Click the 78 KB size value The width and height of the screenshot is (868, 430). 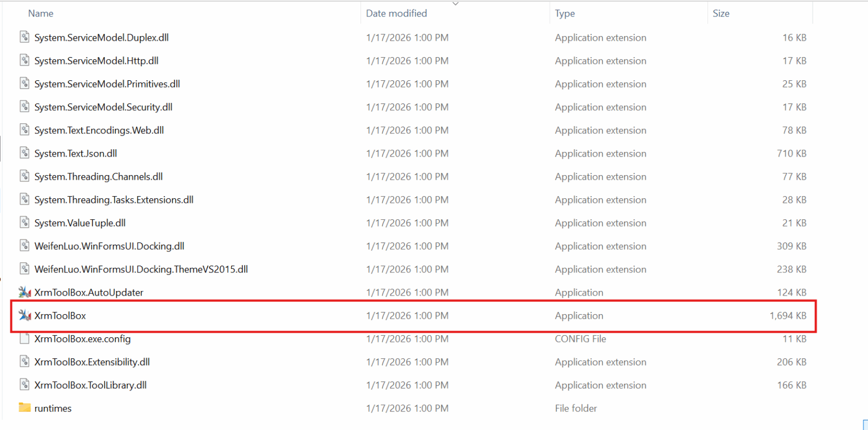pyautogui.click(x=795, y=130)
